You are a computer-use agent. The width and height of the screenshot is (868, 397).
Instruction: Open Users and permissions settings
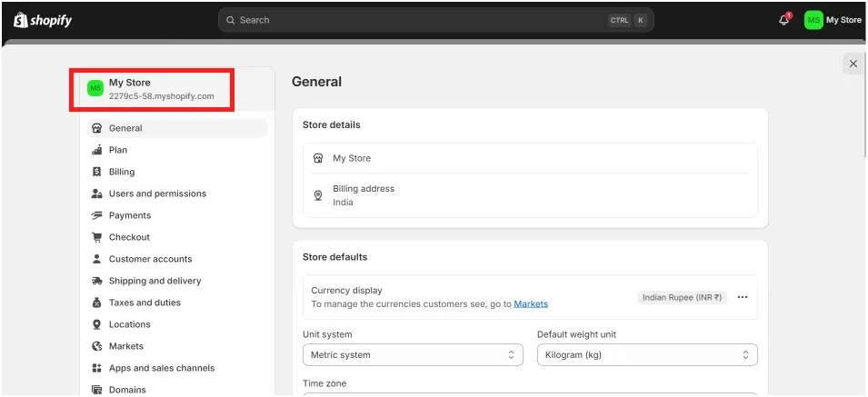177,194
